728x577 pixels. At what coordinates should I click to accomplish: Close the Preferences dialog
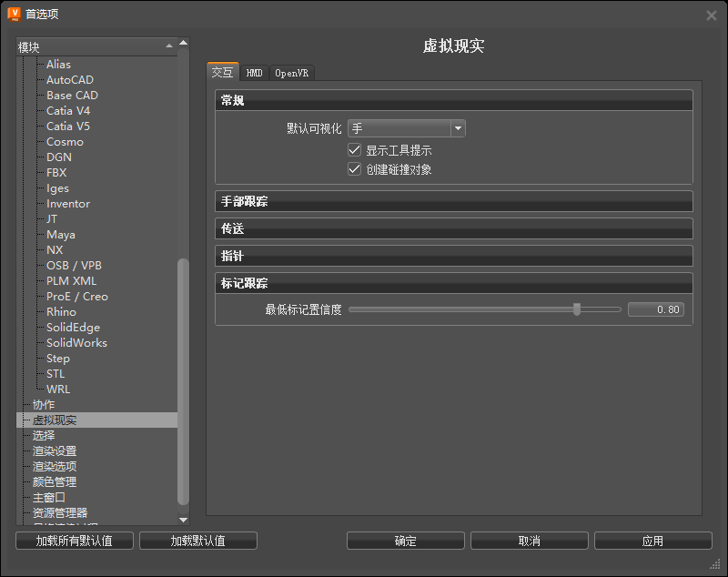pos(711,15)
